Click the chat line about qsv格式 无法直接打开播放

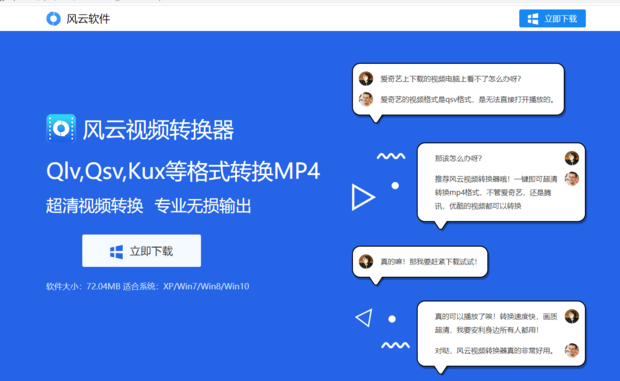click(x=467, y=100)
